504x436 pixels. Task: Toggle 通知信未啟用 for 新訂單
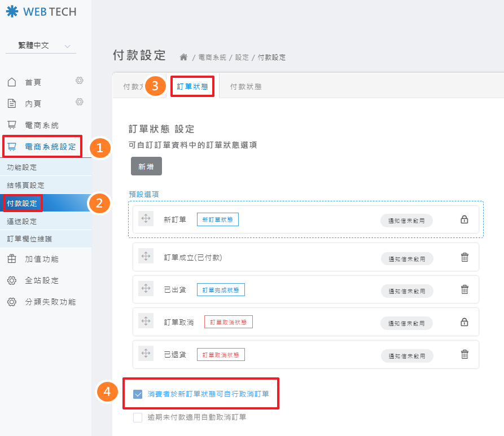406,220
